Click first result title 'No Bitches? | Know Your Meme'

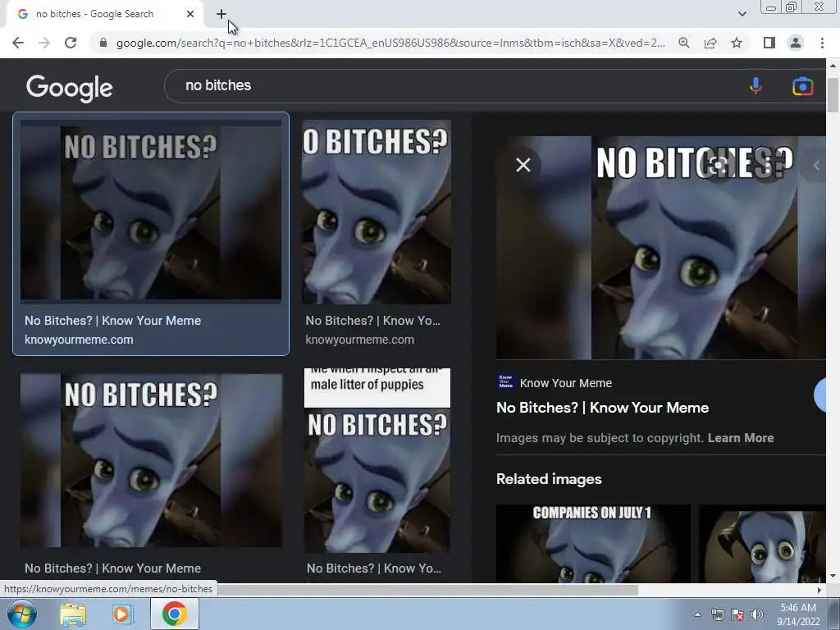pos(112,321)
